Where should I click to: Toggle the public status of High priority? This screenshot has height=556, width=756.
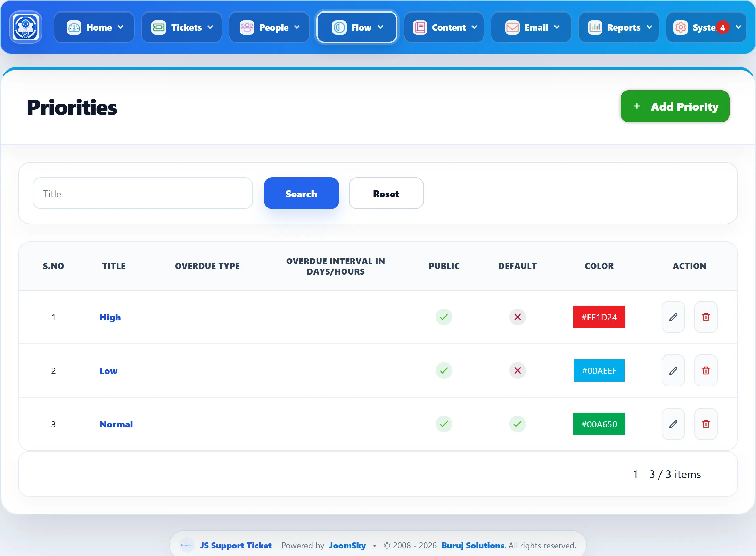click(444, 317)
